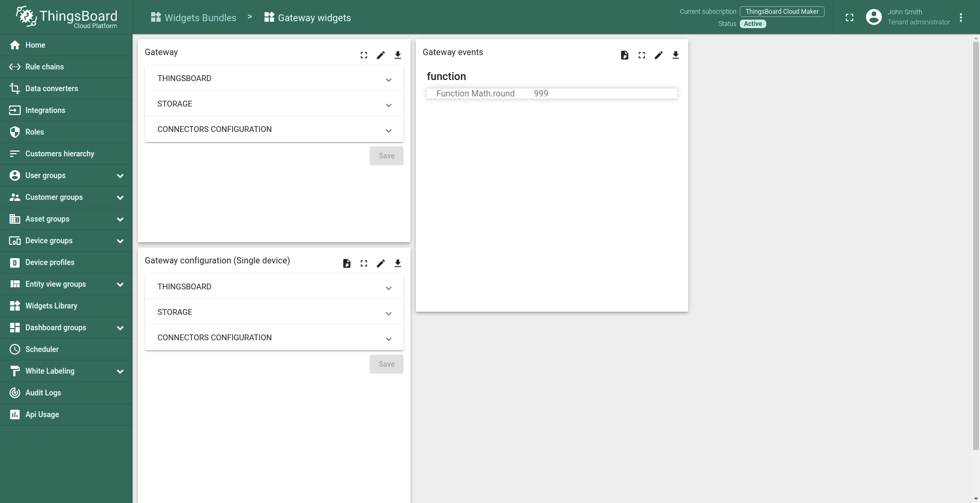Edit the Gateway events widget
The image size is (980, 503).
click(659, 55)
